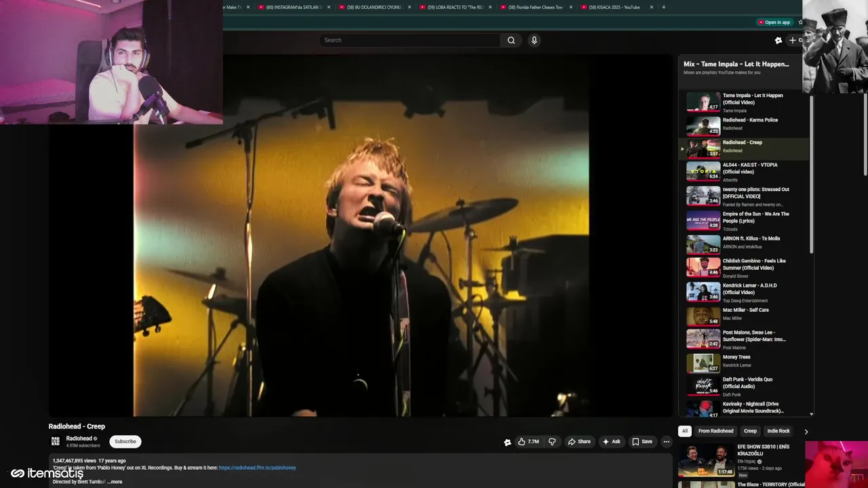
Task: Save the video to a playlist
Action: tap(642, 442)
